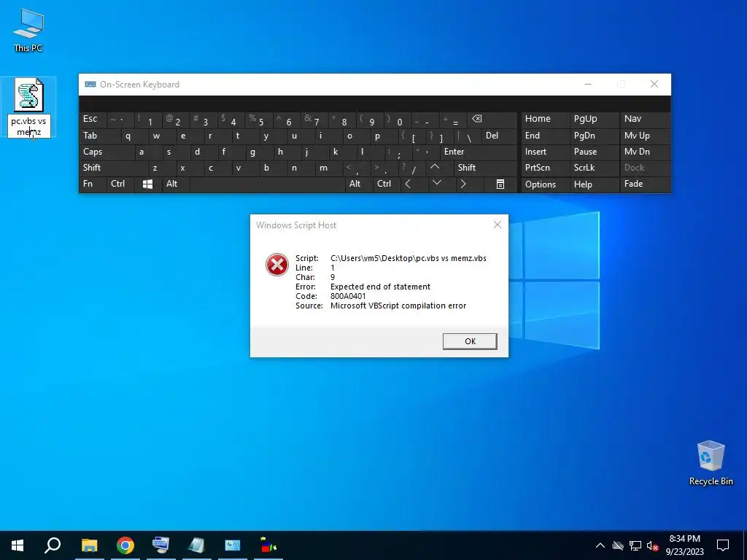
Task: Open the notification center icon
Action: point(723,545)
